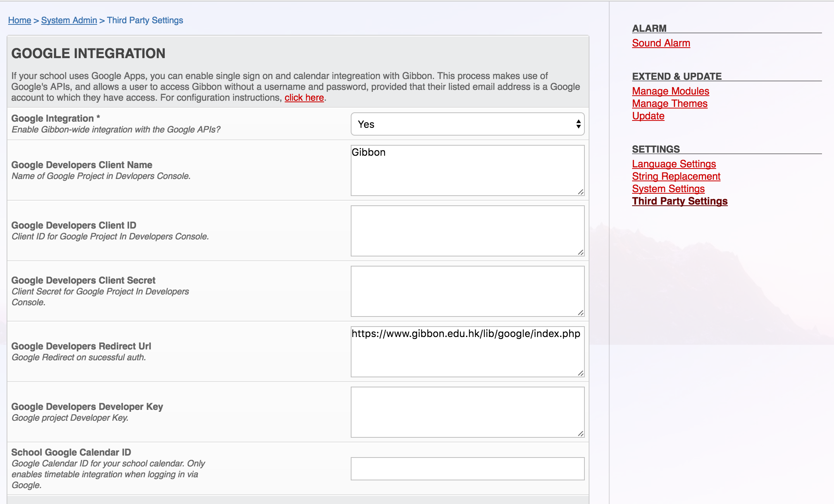Open String Replacement settings
This screenshot has height=504, width=834.
[676, 176]
